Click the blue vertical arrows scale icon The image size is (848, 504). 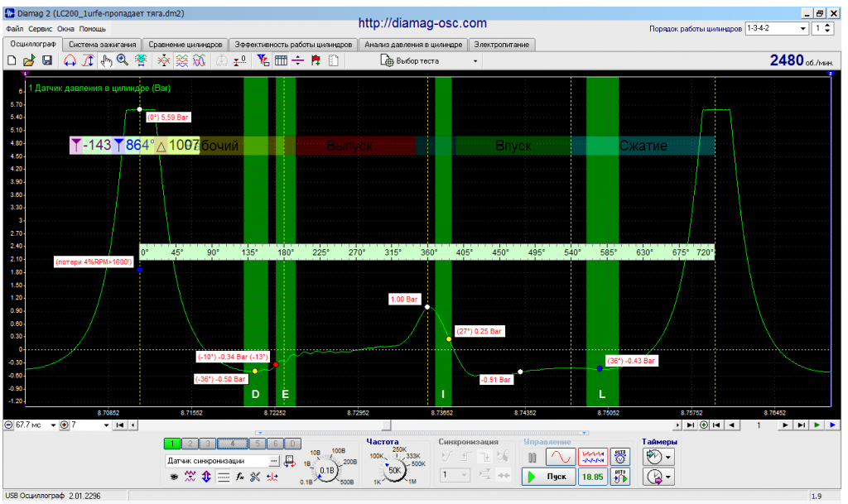tap(206, 477)
